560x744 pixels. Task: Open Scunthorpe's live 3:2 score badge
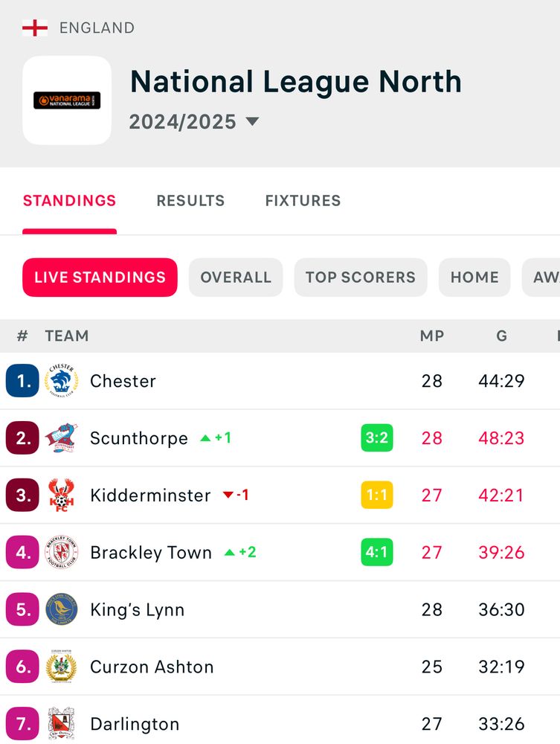377,437
